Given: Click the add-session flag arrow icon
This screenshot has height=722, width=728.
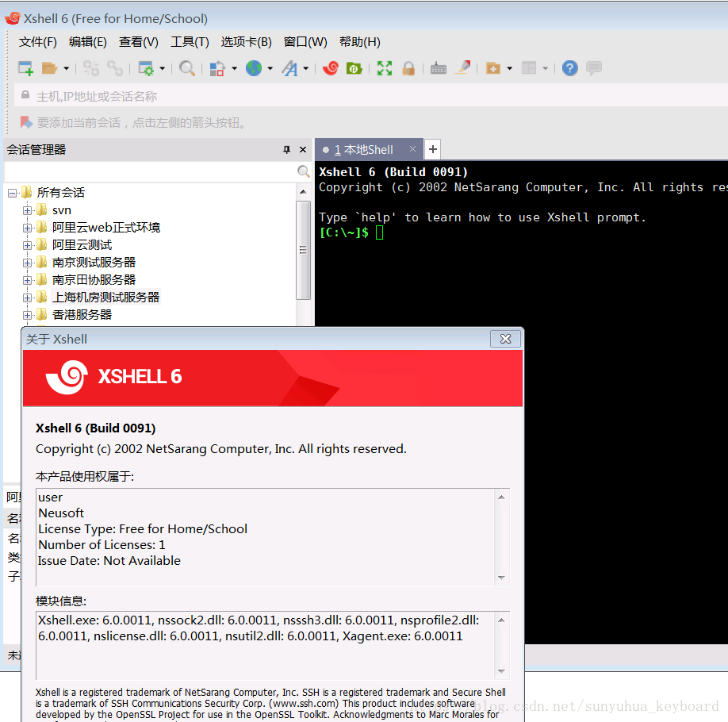Looking at the screenshot, I should click(26, 123).
